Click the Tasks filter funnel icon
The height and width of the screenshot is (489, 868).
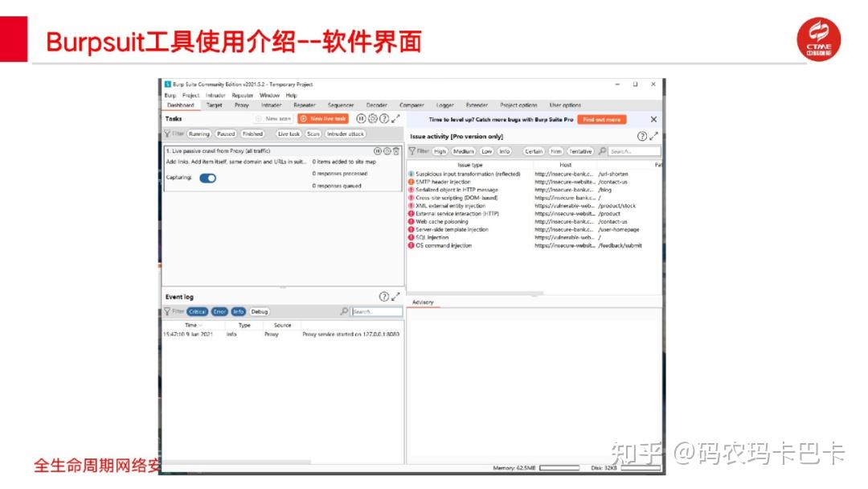(167, 134)
